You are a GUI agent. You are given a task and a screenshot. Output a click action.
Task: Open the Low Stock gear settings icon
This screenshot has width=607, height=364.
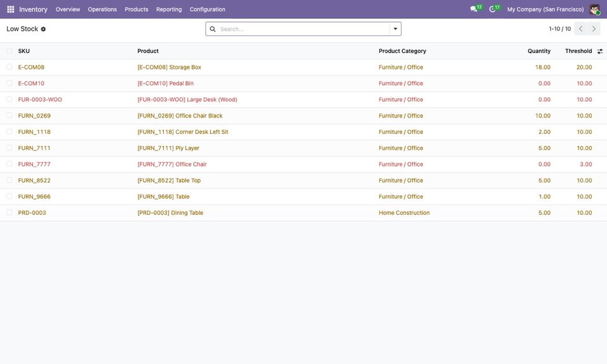coord(44,29)
